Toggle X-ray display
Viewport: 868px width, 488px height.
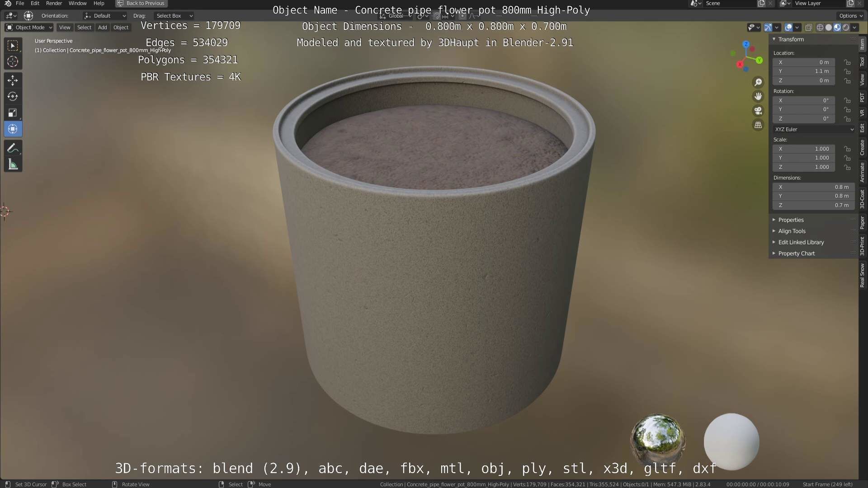[x=808, y=28]
